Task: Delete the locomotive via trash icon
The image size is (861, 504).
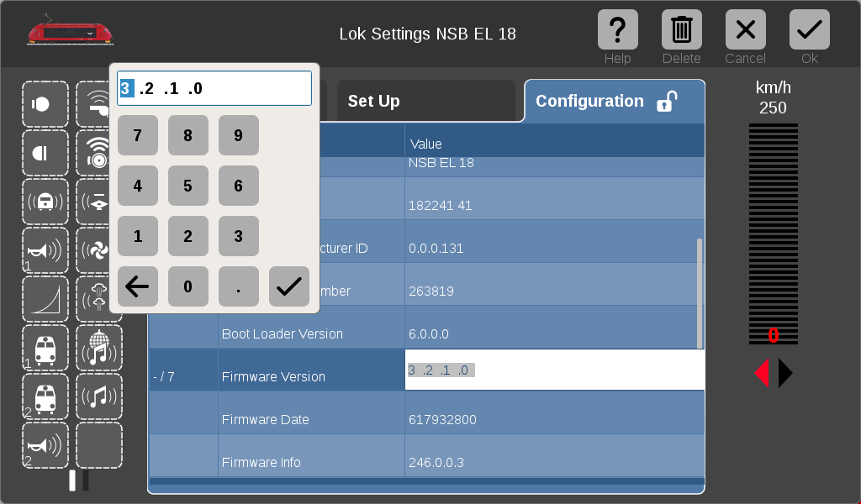Action: pyautogui.click(x=681, y=29)
